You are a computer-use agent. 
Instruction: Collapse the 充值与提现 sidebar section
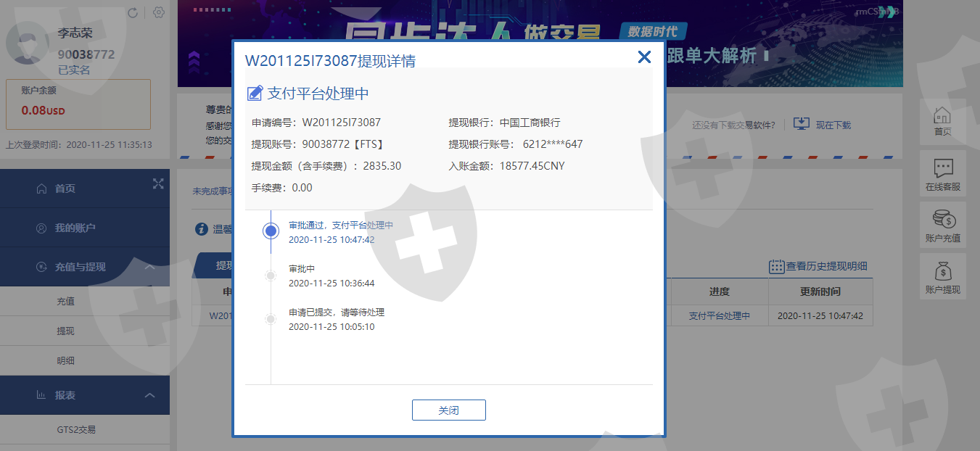coord(150,267)
